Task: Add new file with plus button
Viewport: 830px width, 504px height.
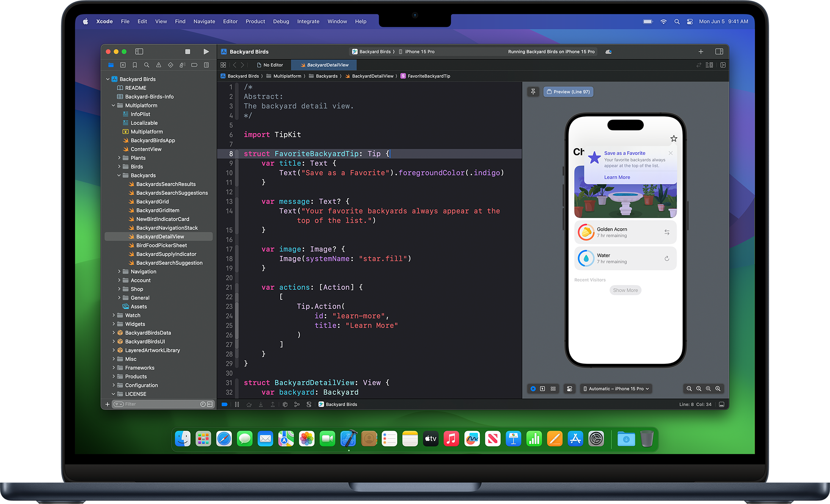Action: tap(108, 404)
